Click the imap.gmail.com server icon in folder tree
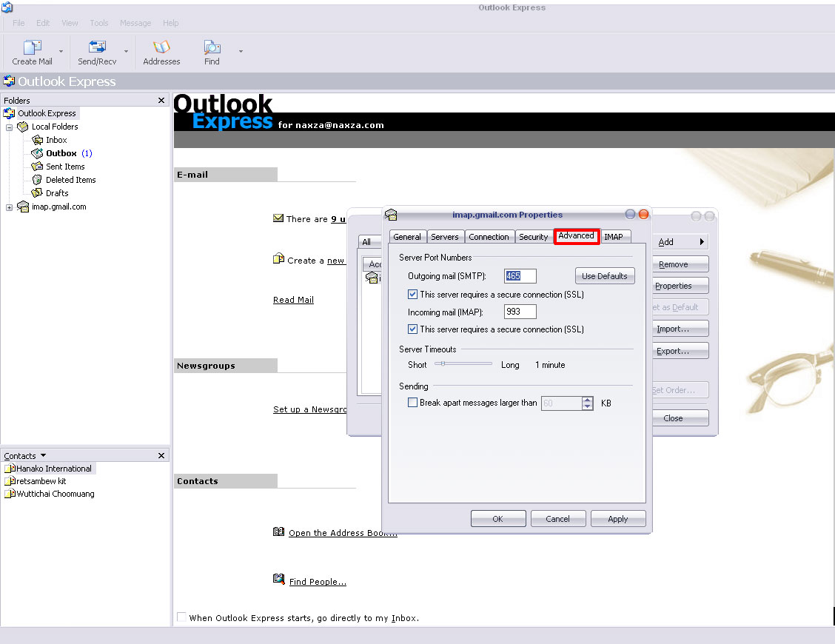Viewport: 835px width, 644px height. click(x=23, y=207)
